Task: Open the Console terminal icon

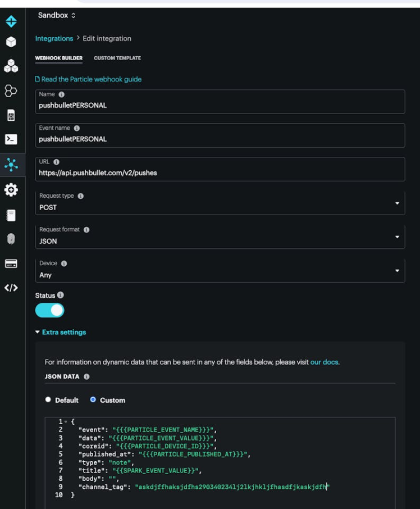Action: click(11, 139)
